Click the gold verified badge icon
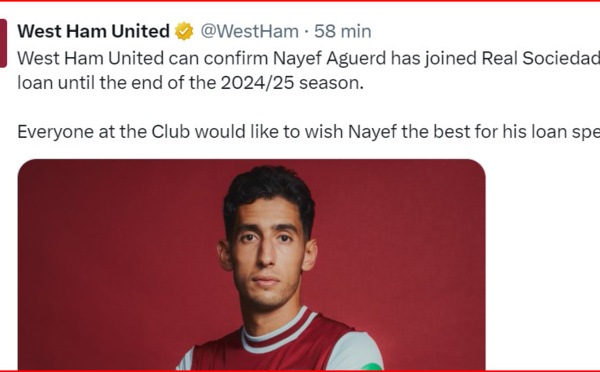 (x=184, y=31)
